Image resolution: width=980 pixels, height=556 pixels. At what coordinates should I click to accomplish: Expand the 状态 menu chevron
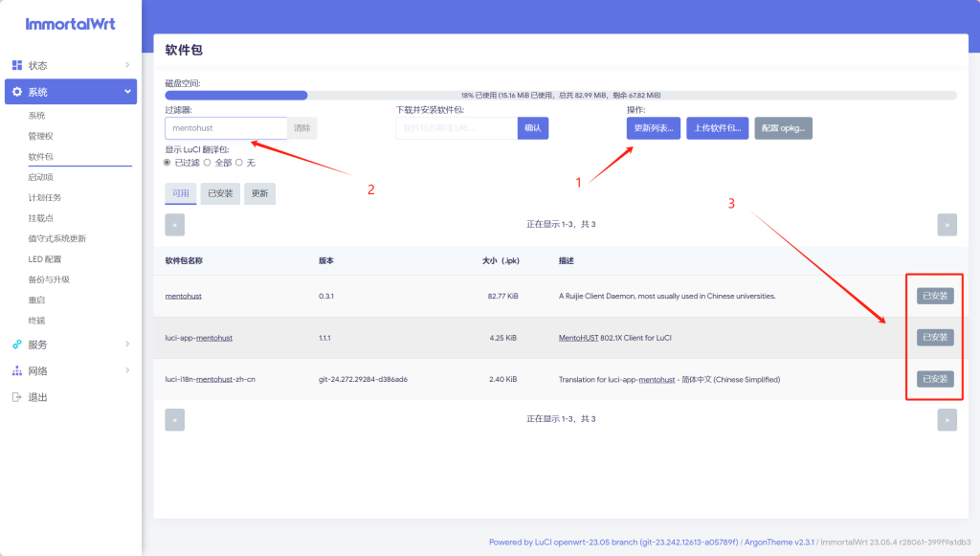tap(127, 65)
